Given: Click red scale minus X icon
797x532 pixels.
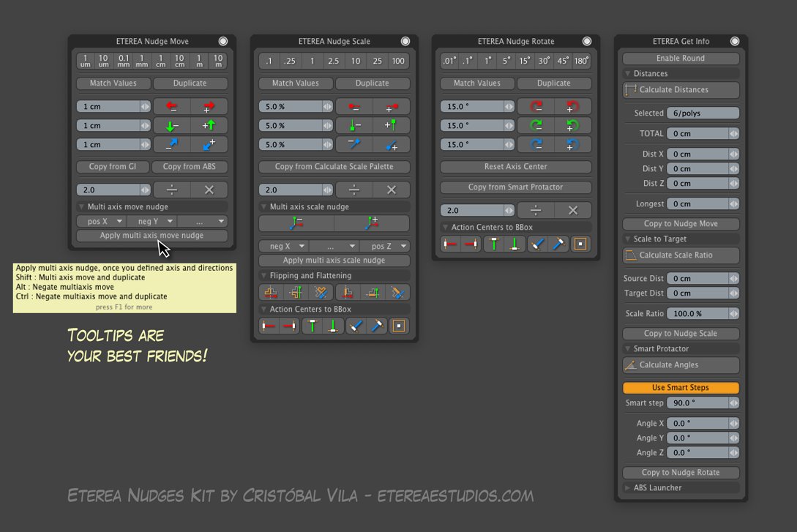Looking at the screenshot, I should pos(354,107).
